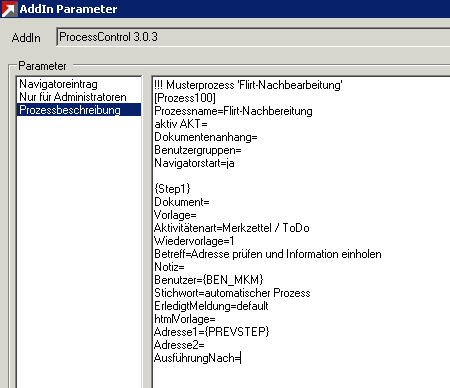
Task: Click the AddIn Parameter window icon
Action: [x=9, y=9]
